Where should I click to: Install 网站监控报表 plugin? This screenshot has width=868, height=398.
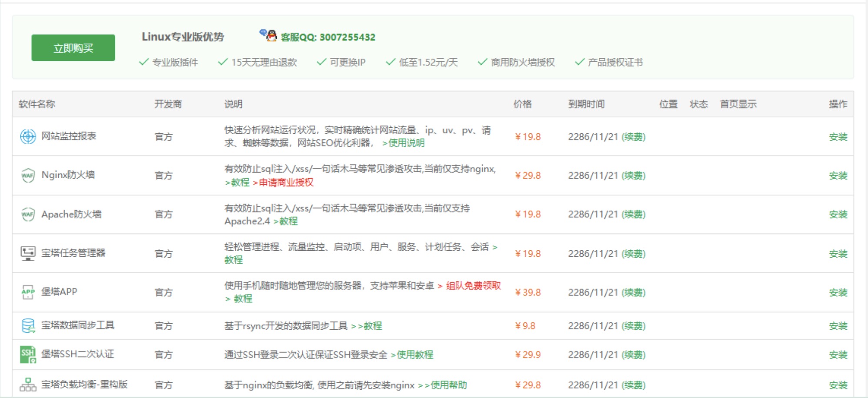tap(838, 137)
